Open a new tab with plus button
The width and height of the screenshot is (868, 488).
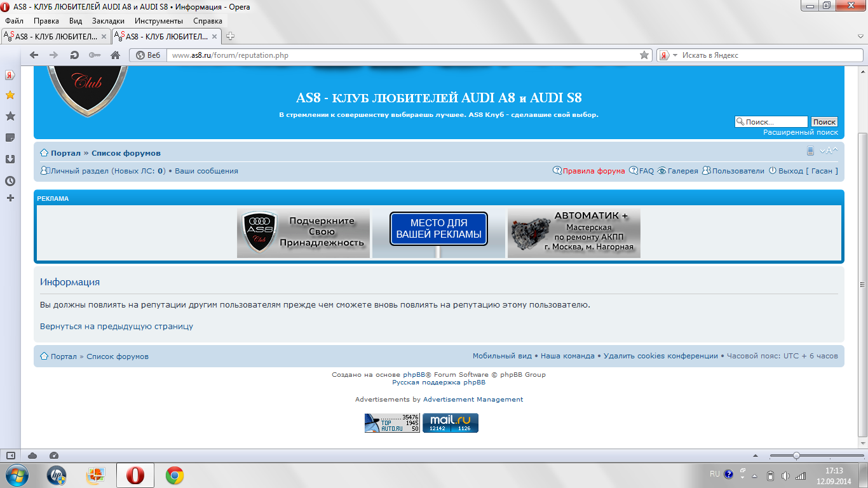231,36
